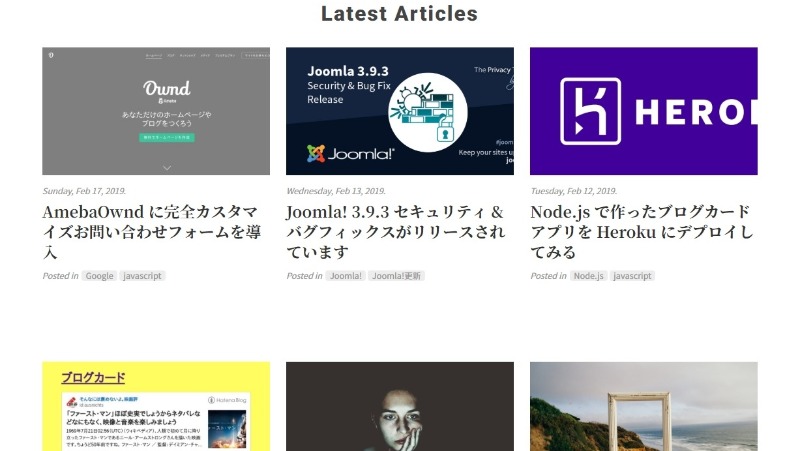The height and width of the screenshot is (451, 800).
Task: Click the Latest Articles heading
Action: [x=399, y=14]
